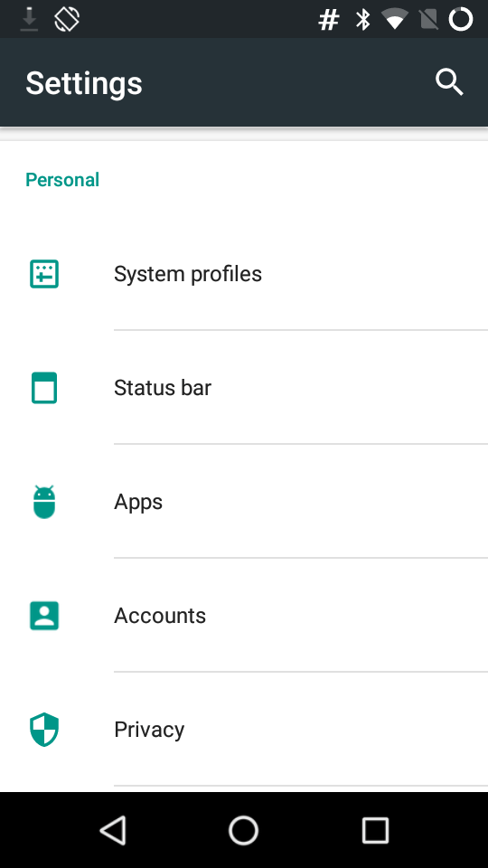Tap the no-SIM card icon
Image resolution: width=488 pixels, height=868 pixels.
point(428,19)
